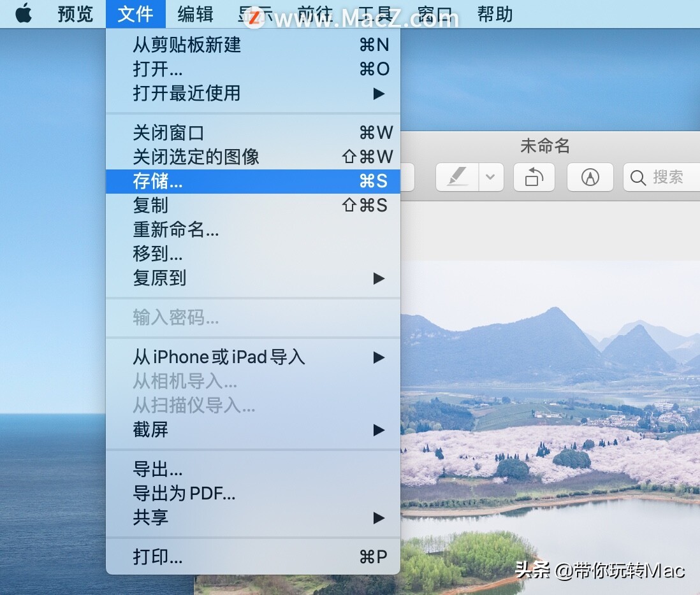This screenshot has width=700, height=595.
Task: Select 导出为 PDF in the menu
Action: point(185,494)
